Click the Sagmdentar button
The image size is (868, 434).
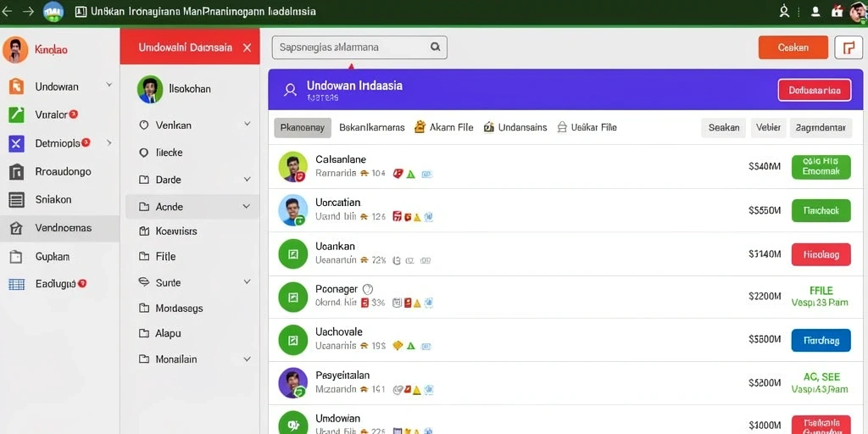(821, 127)
